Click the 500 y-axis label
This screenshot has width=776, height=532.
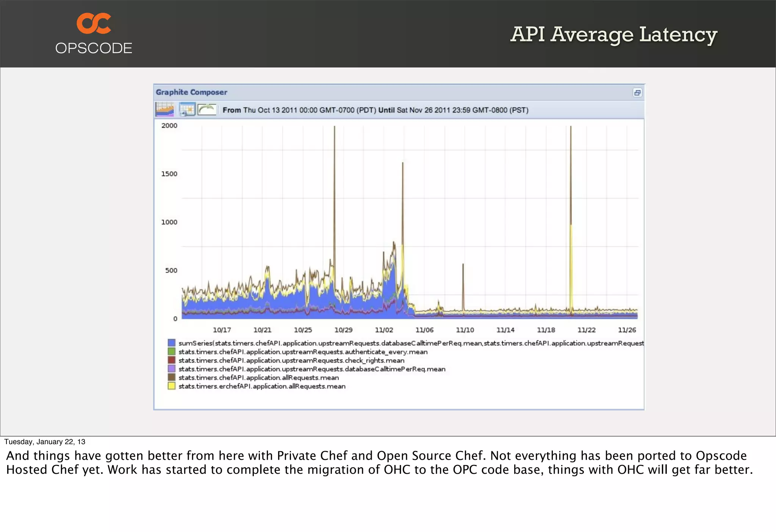pos(171,271)
